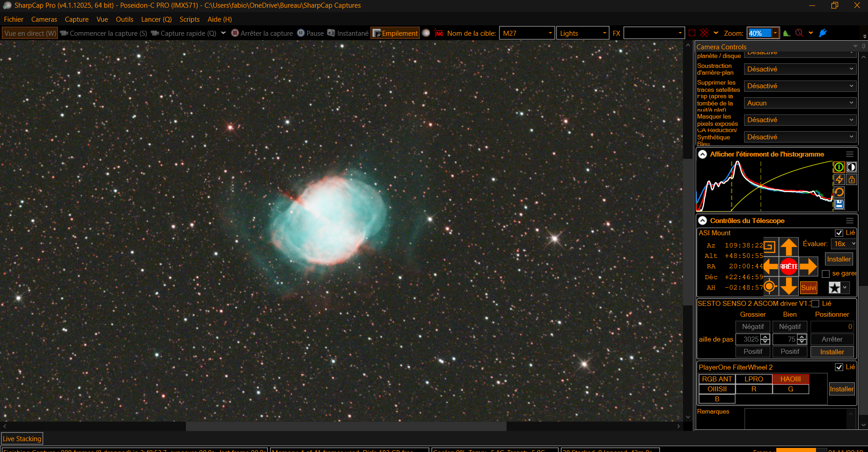868x452 pixels.
Task: Open the Vue menu
Action: [x=102, y=19]
